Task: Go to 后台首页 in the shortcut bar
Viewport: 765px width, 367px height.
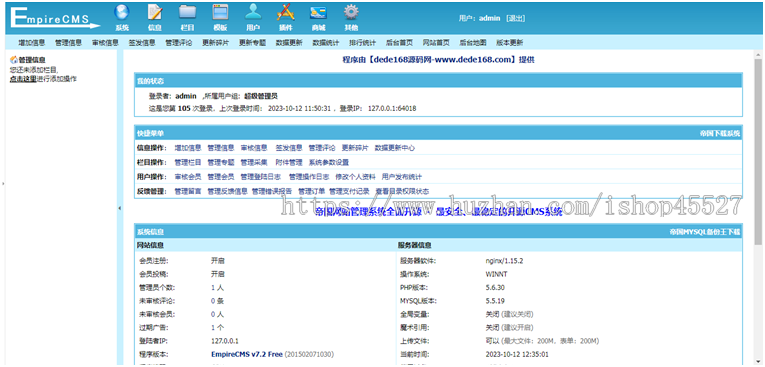Action: (399, 42)
